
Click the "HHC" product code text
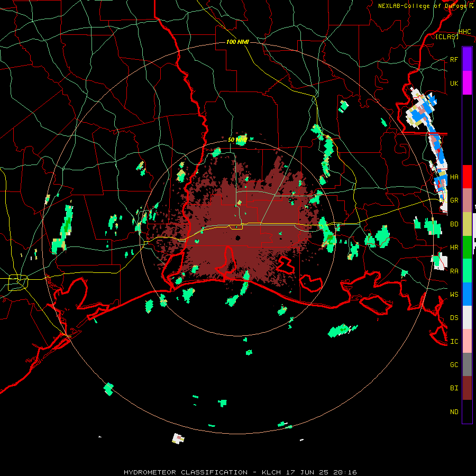[x=465, y=32]
